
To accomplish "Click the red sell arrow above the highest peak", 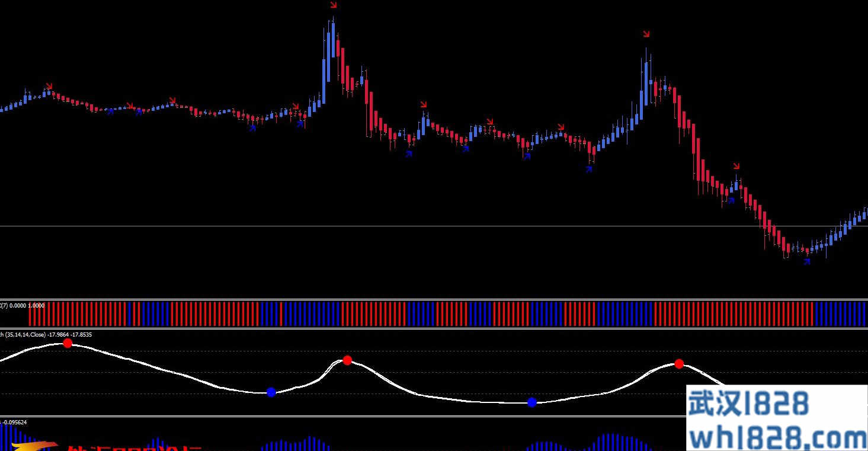I will (333, 5).
